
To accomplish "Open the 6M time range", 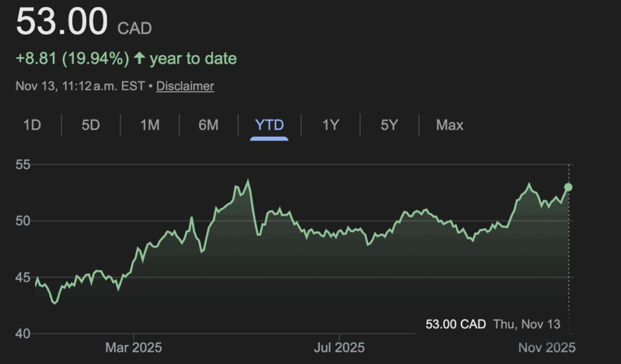I will [208, 125].
